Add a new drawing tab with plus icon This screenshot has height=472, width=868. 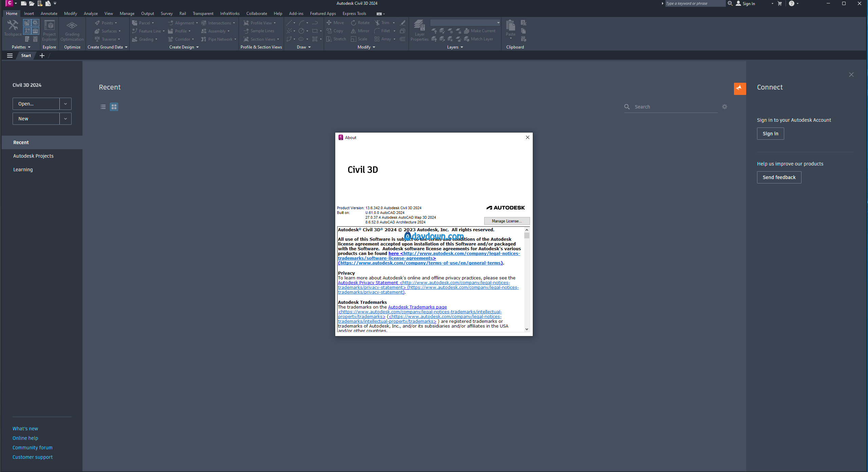[x=42, y=56]
